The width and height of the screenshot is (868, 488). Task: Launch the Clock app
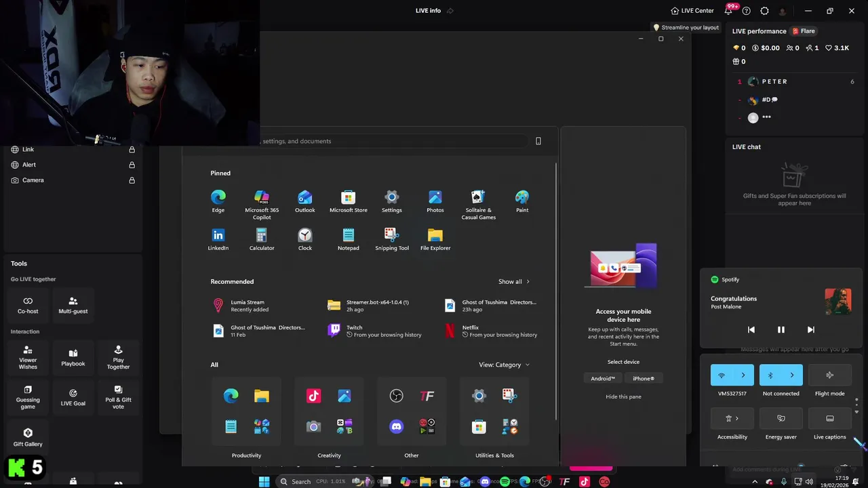coord(305,239)
